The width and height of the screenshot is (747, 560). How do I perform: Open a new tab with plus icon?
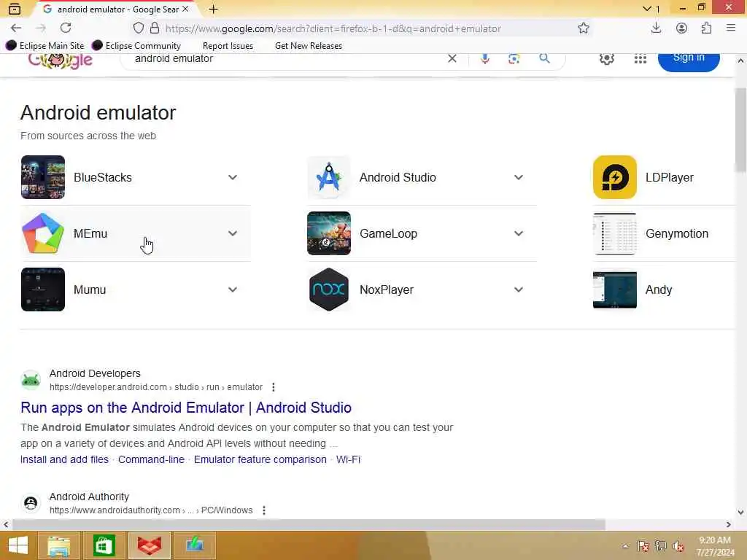(x=214, y=9)
